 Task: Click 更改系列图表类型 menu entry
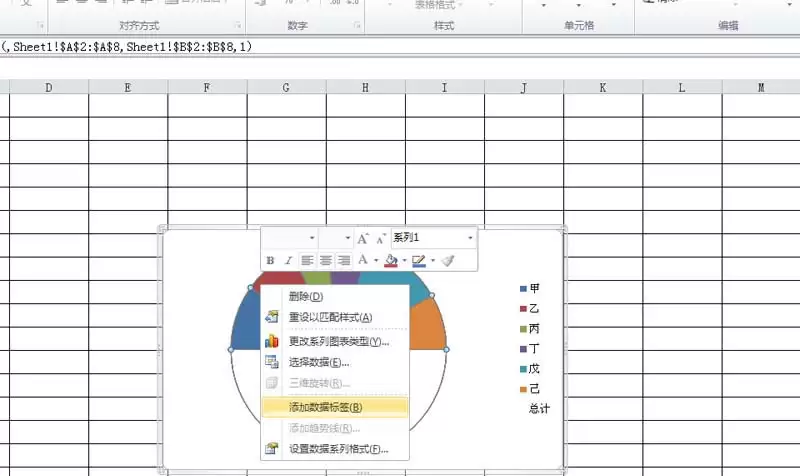point(338,341)
